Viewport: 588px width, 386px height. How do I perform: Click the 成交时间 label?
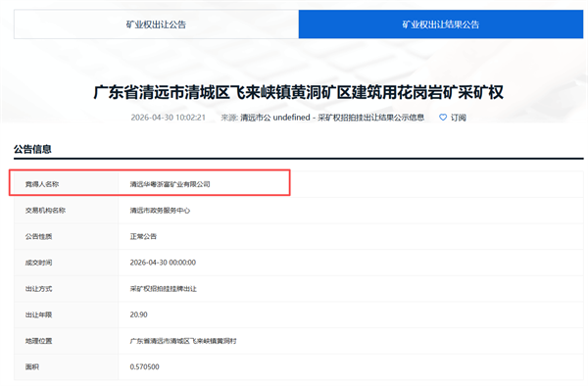click(38, 263)
